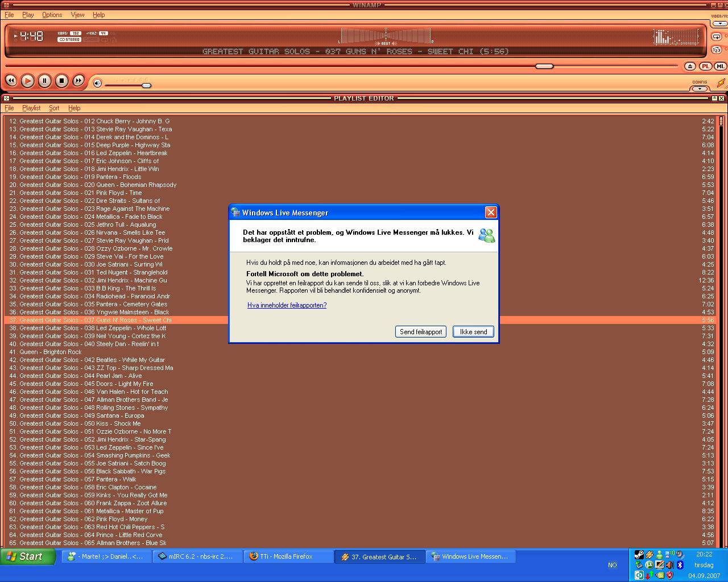Screen dimensions: 728x582
Task: Toggle the ML media library button
Action: click(720, 66)
